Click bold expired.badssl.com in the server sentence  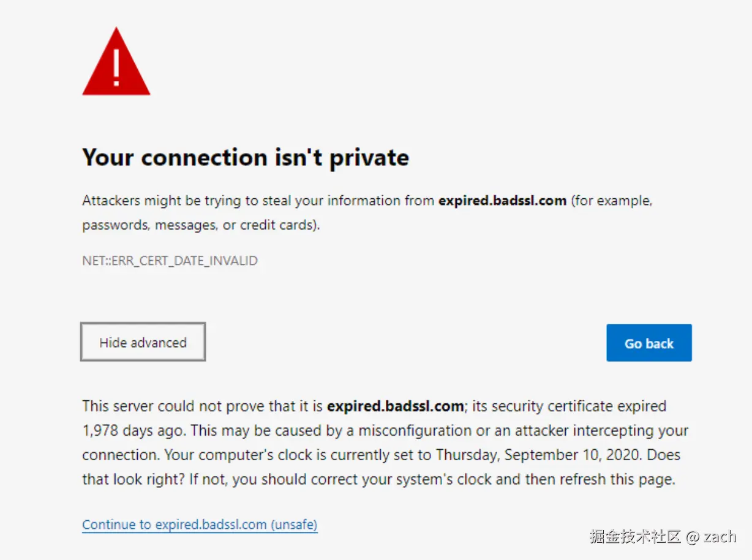click(395, 406)
